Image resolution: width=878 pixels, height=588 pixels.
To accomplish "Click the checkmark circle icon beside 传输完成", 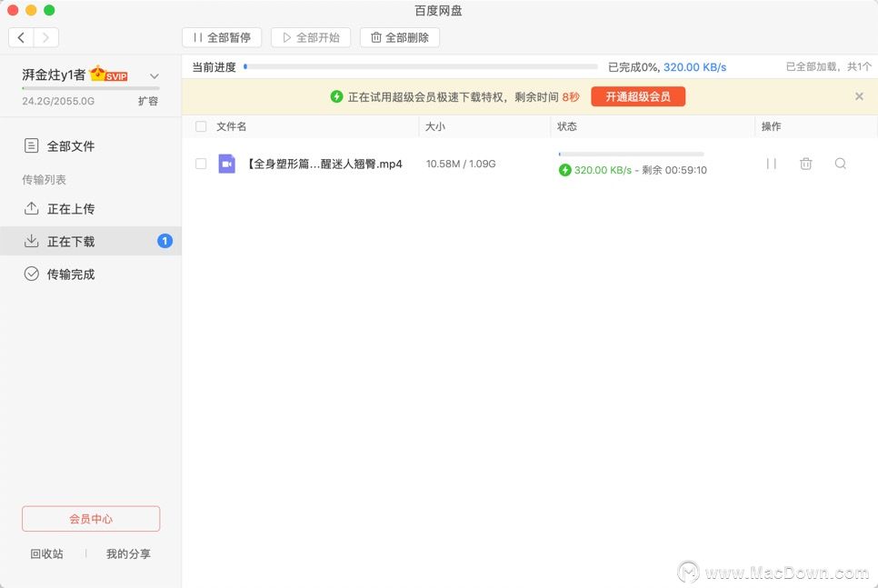I will point(31,274).
